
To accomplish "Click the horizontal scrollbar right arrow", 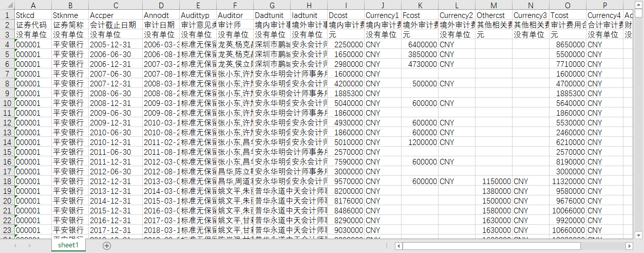I will pyautogui.click(x=629, y=246).
